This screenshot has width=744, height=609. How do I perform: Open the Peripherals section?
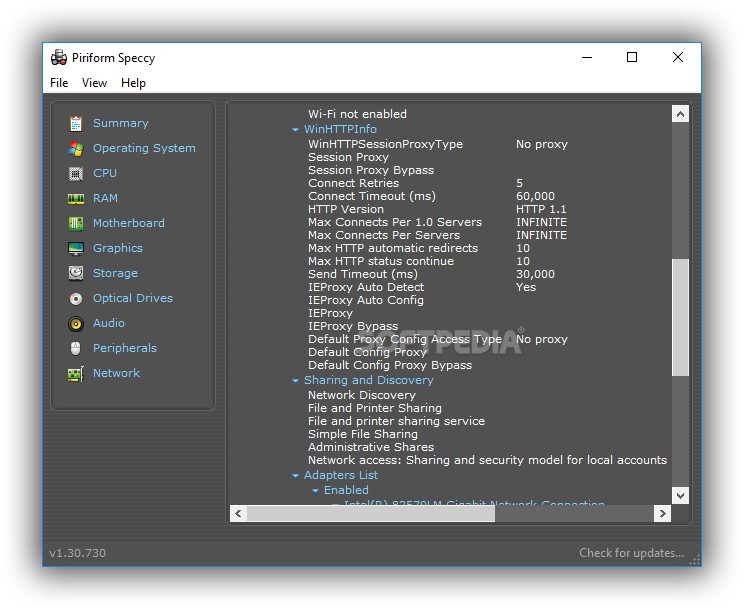pyautogui.click(x=125, y=348)
